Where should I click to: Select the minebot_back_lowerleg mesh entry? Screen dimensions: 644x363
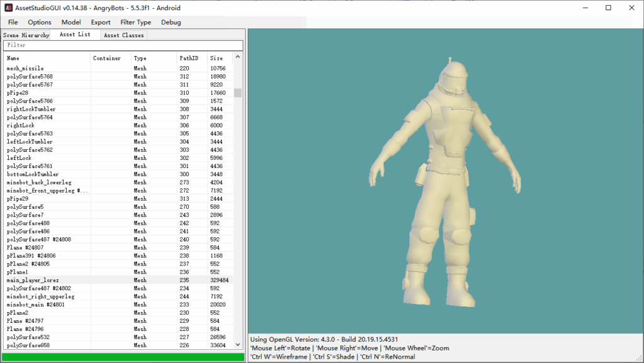[39, 182]
